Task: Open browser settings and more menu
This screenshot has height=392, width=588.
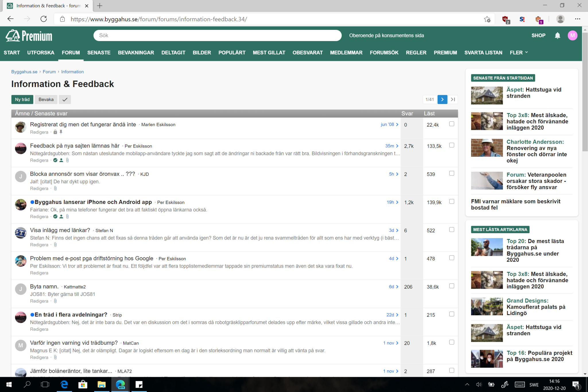Action: pos(577,19)
